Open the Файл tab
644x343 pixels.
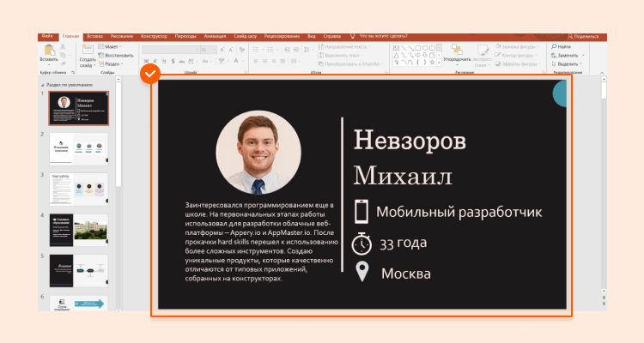click(x=47, y=36)
